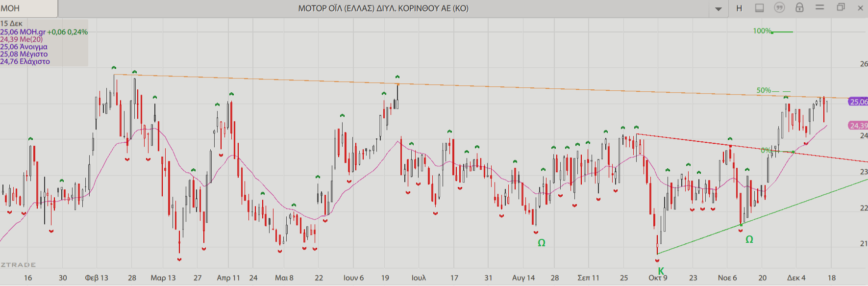Click the 0% Fibonacci level label
Viewport: 868px width, 286px height.
pos(766,150)
